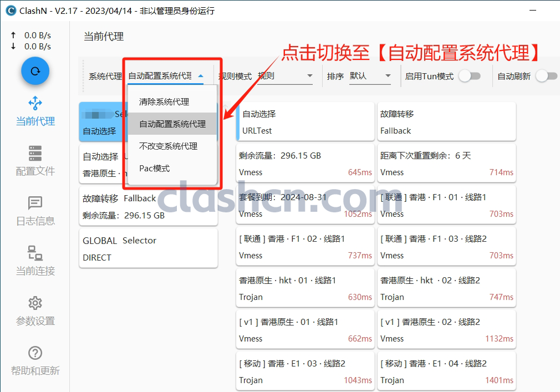Expand the 规则模式 dropdown
Viewport: 560px width, 392px height.
pos(285,76)
